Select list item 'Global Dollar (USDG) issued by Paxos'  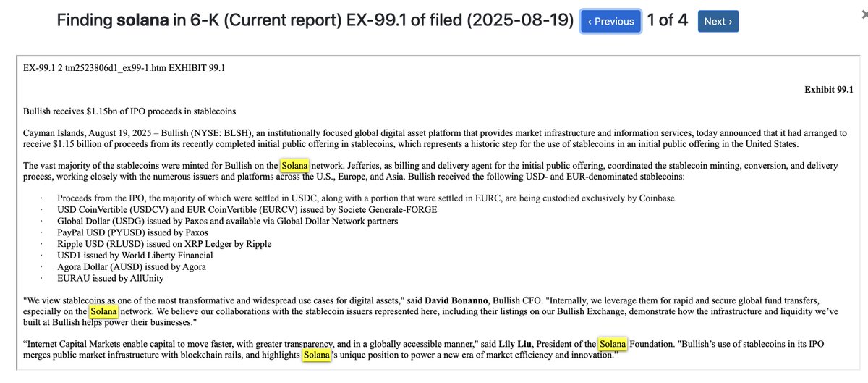click(x=227, y=221)
